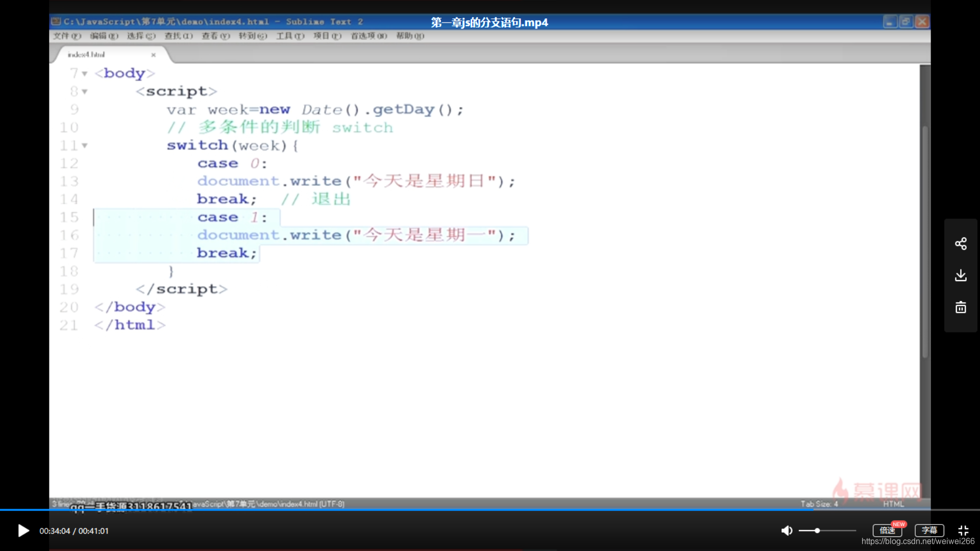
Task: Open the 选择 menu
Action: coord(141,36)
